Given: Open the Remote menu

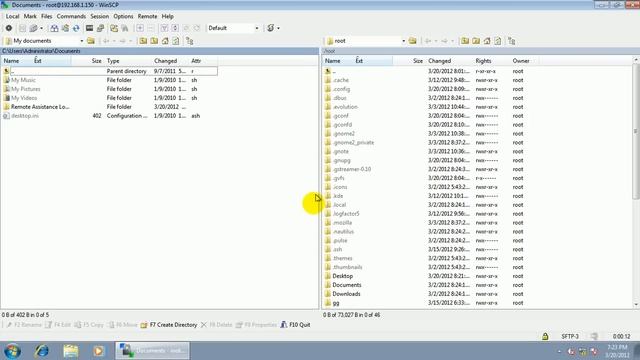Looking at the screenshot, I should 147,16.
